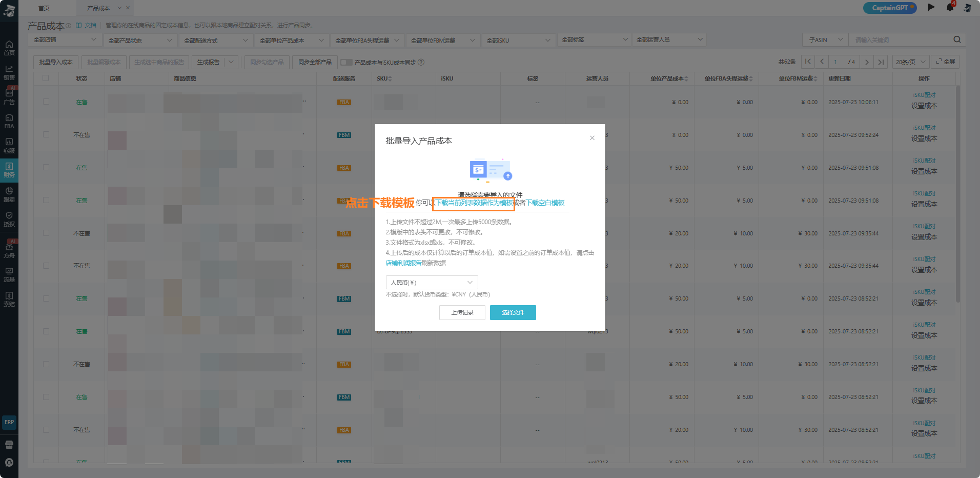This screenshot has height=478, width=980.
Task: Click the 选择文件 button
Action: 513,312
